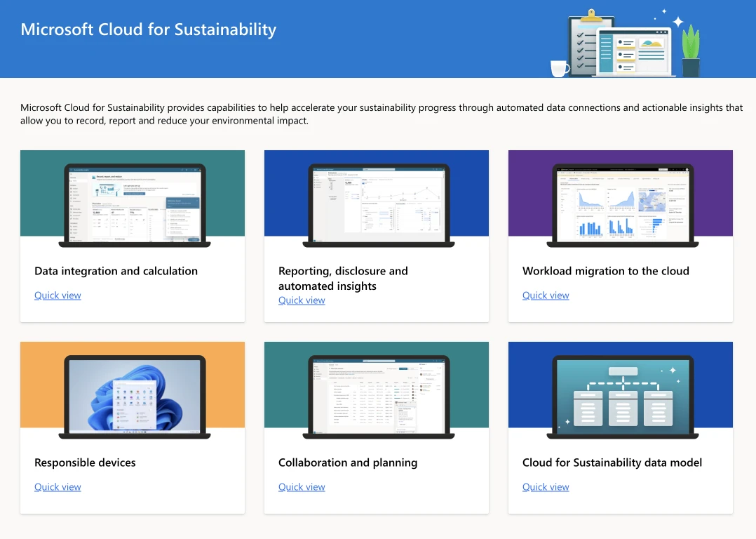This screenshot has width=756, height=539.
Task: Click the Microsoft Cloud for Sustainability header
Action: pos(148,29)
